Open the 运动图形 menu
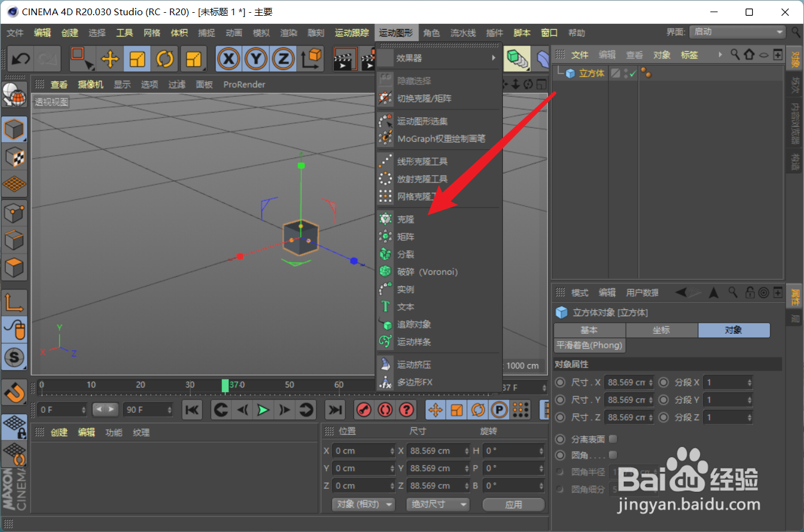 tap(396, 33)
